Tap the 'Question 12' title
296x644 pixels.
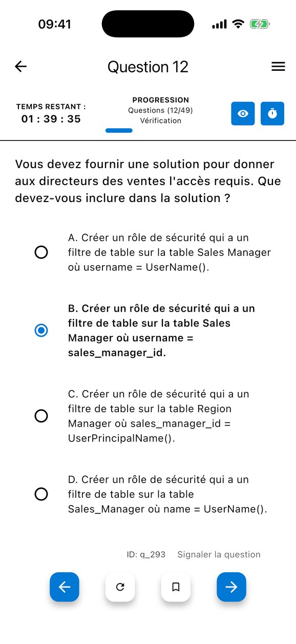[x=148, y=67]
